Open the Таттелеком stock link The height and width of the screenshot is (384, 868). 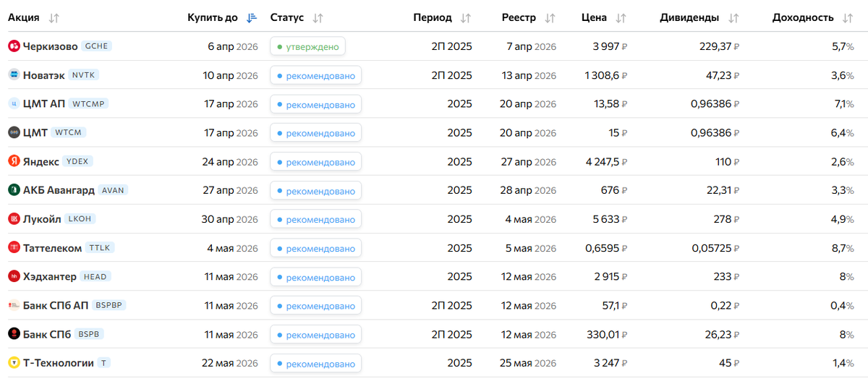point(52,248)
